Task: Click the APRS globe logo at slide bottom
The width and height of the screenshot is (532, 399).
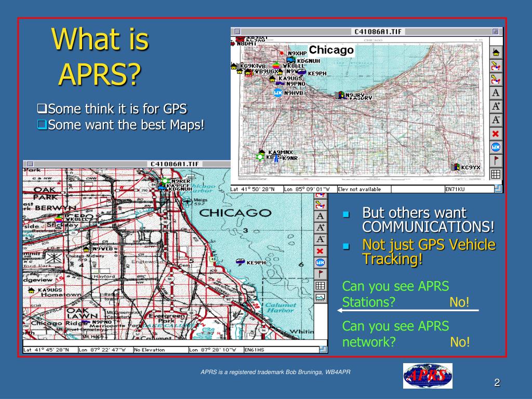Action: tap(428, 376)
